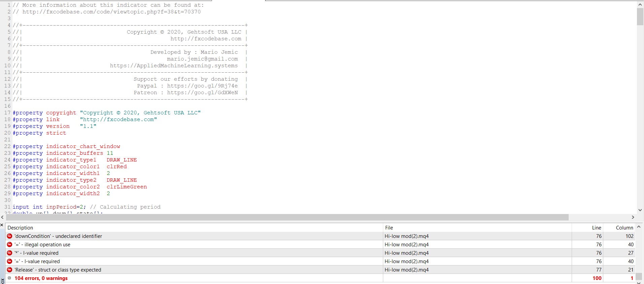This screenshot has height=284, width=644.
Task: Click clrRed color value on line 25
Action: point(117,167)
